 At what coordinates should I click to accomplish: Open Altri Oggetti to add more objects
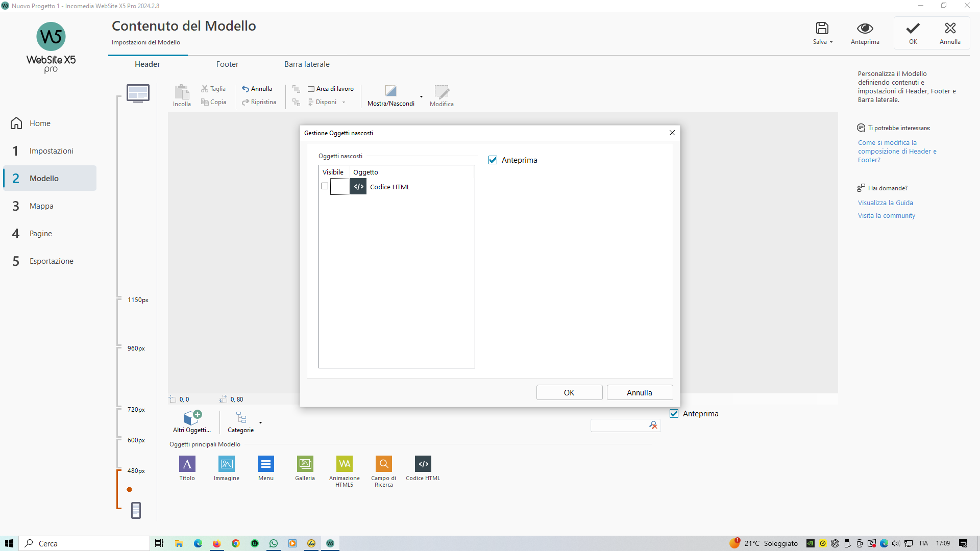192,420
